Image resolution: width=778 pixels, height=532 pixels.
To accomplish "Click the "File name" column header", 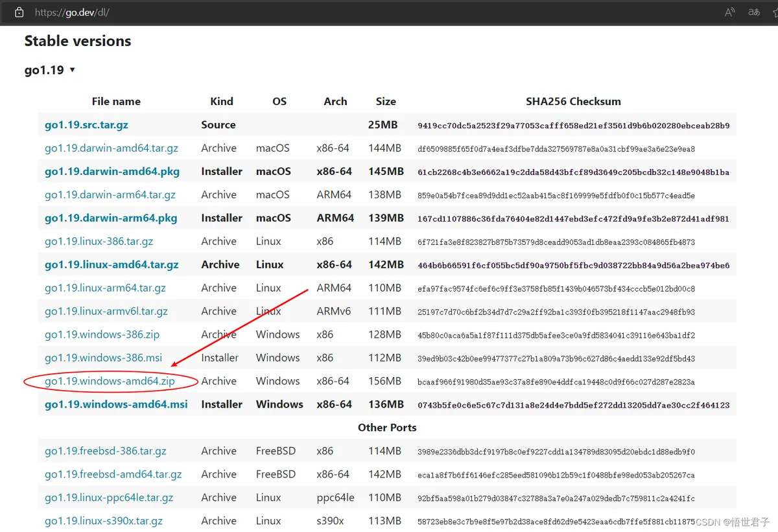I will (116, 102).
